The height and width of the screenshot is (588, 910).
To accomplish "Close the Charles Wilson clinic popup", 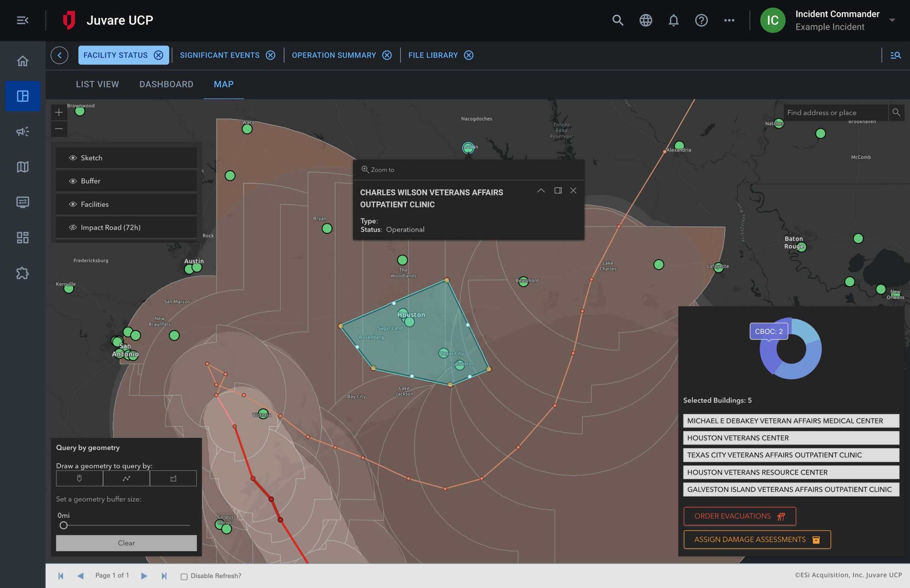I will coord(573,190).
